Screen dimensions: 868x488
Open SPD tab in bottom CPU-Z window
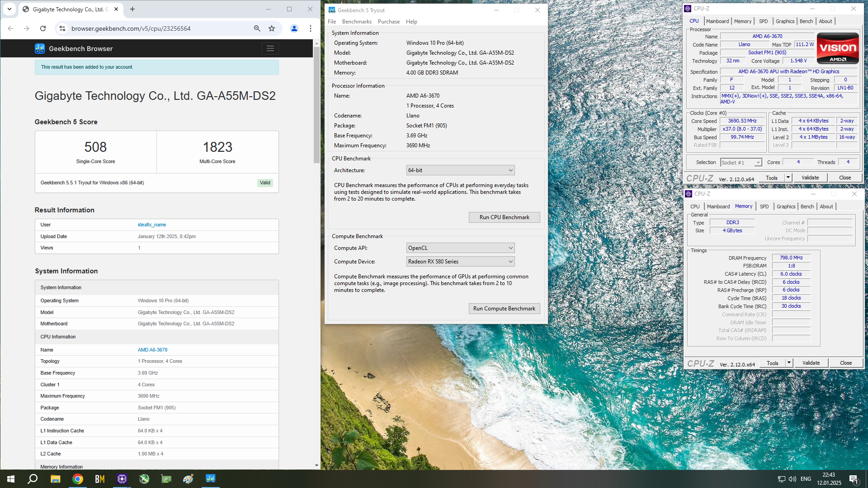(764, 206)
